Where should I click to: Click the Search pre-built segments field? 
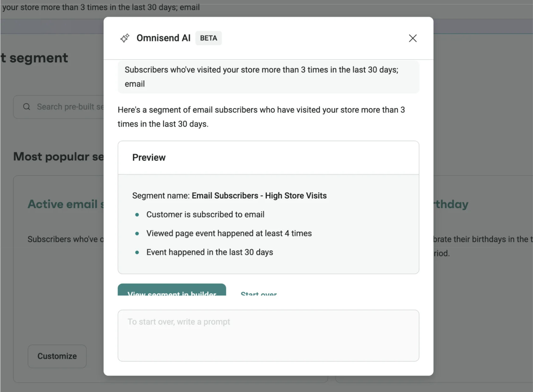coord(58,107)
